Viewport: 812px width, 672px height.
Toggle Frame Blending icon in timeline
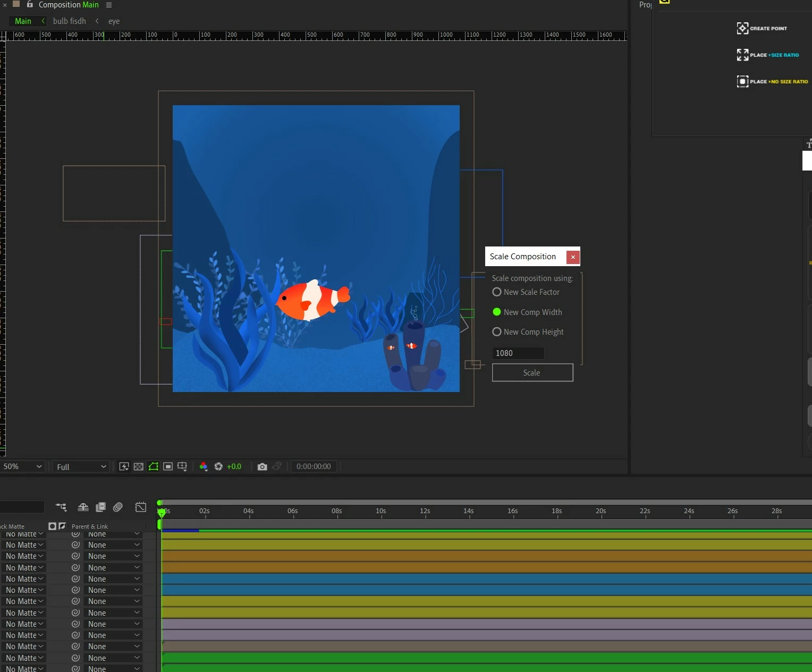[x=100, y=507]
